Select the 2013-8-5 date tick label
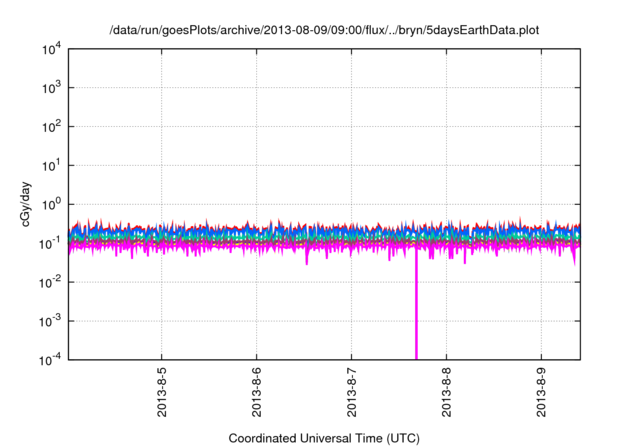Viewport: 640px width, 448px height. point(162,392)
